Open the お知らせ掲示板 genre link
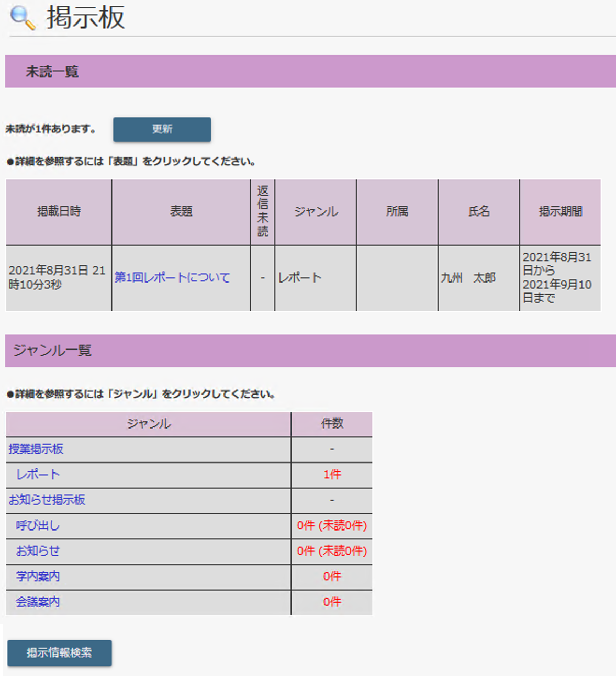The height and width of the screenshot is (676, 616). [47, 500]
